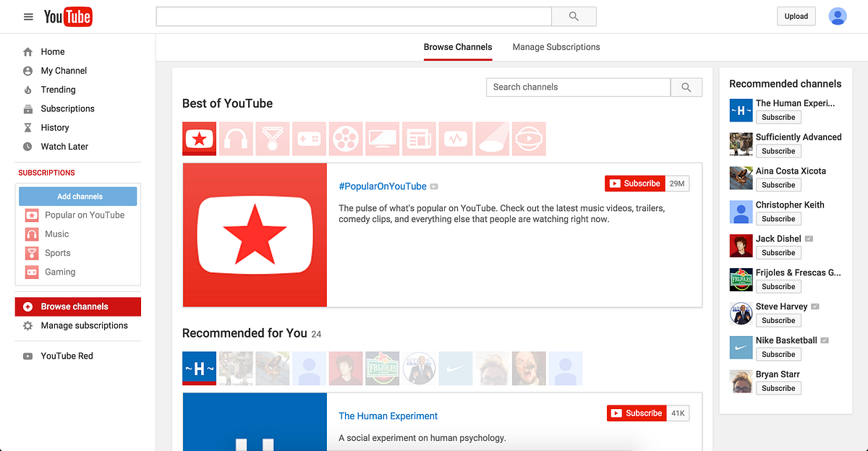Click Browse channels in sidebar
The width and height of the screenshot is (868, 451).
[x=78, y=306]
